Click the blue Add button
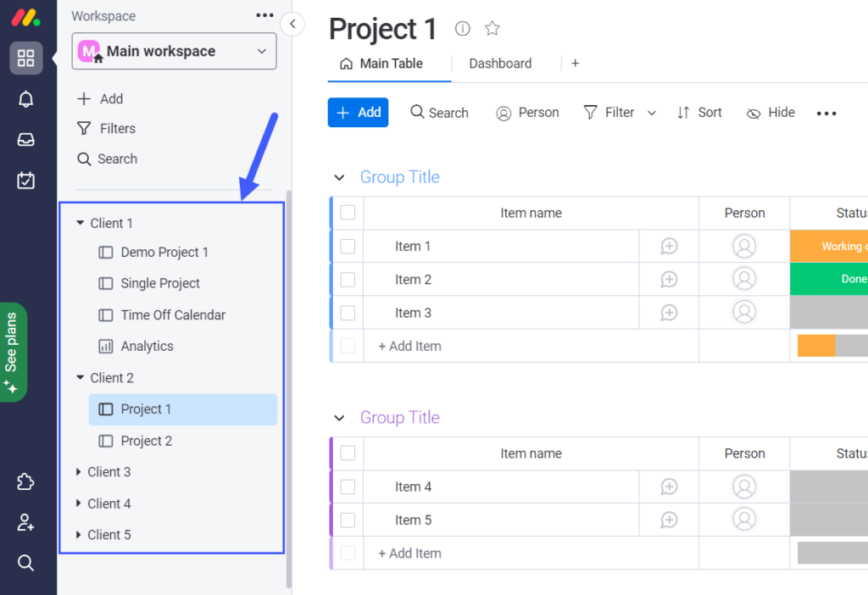868x595 pixels. (359, 113)
